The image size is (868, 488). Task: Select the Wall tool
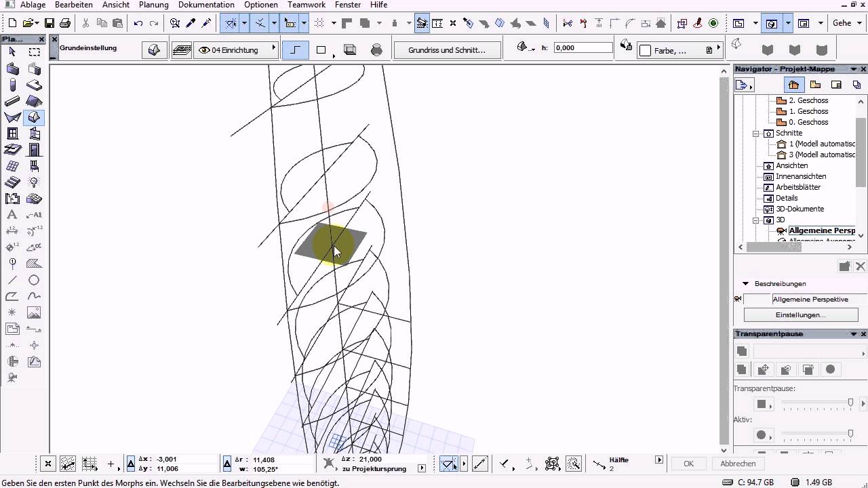point(12,68)
